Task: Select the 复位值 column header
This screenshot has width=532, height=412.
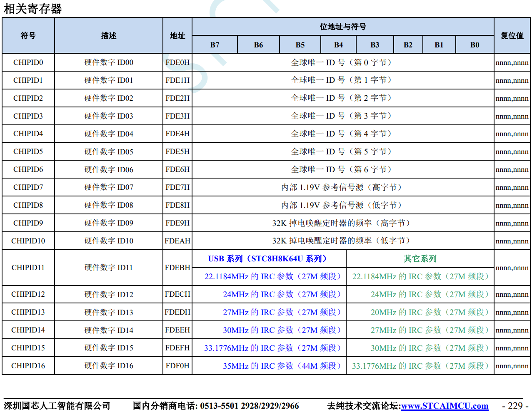Action: point(512,35)
